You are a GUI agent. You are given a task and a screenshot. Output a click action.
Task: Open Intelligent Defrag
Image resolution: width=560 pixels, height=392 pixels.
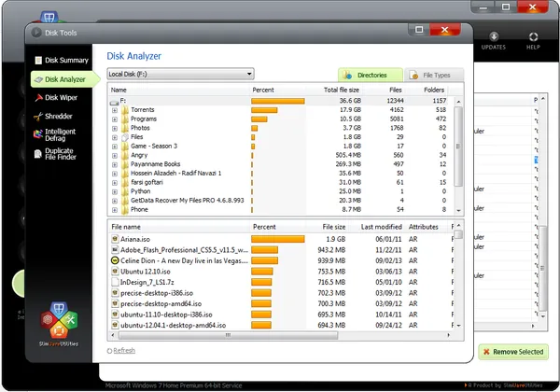tap(55, 134)
